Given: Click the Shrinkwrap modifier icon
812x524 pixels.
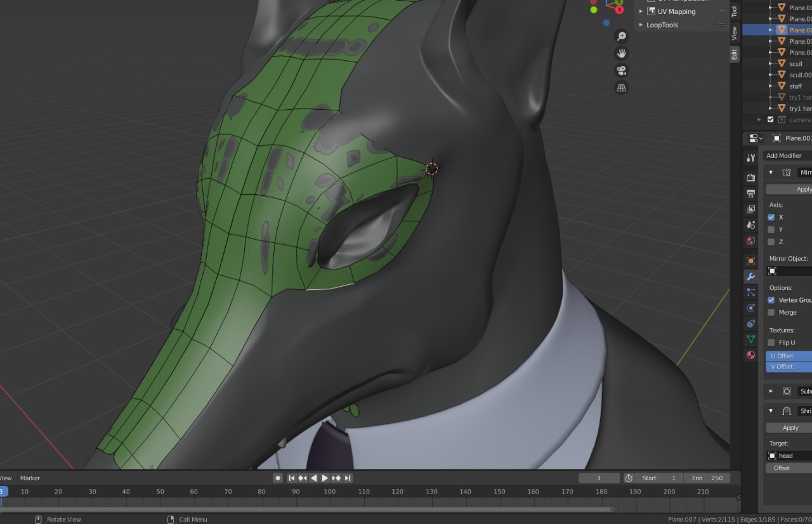Looking at the screenshot, I should pyautogui.click(x=787, y=411).
